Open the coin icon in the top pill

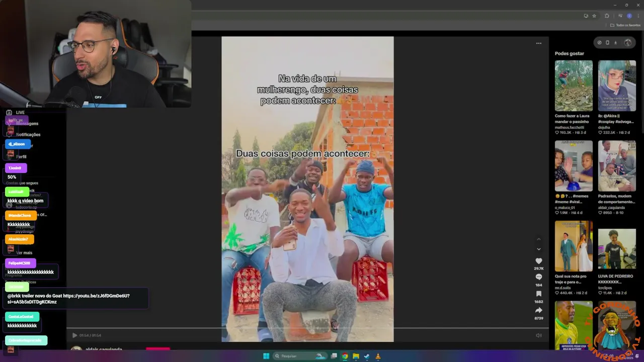599,43
